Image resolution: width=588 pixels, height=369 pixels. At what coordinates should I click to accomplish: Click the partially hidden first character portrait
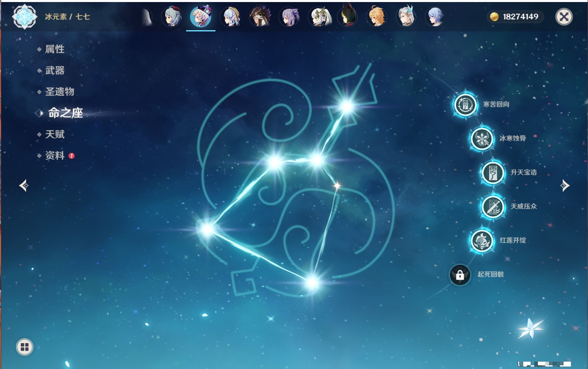tap(147, 17)
